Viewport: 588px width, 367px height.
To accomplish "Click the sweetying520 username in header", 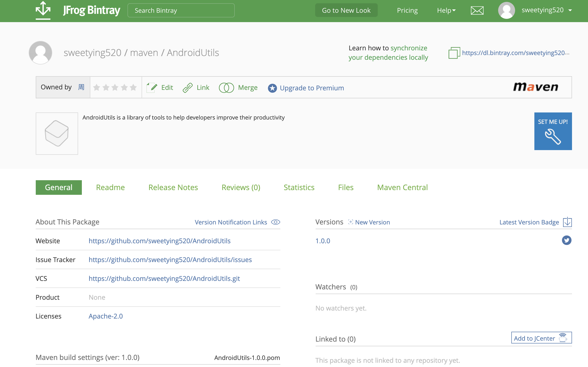I will pyautogui.click(x=542, y=10).
